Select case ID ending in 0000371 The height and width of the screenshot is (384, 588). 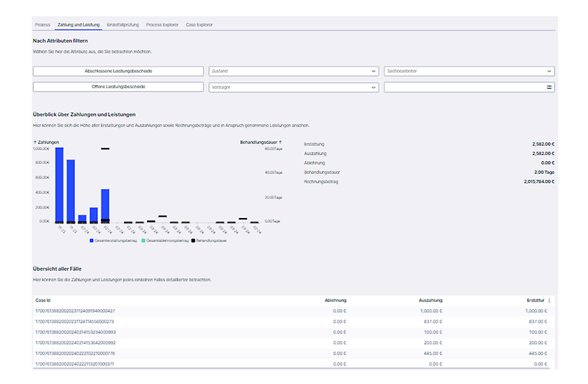pos(75,364)
